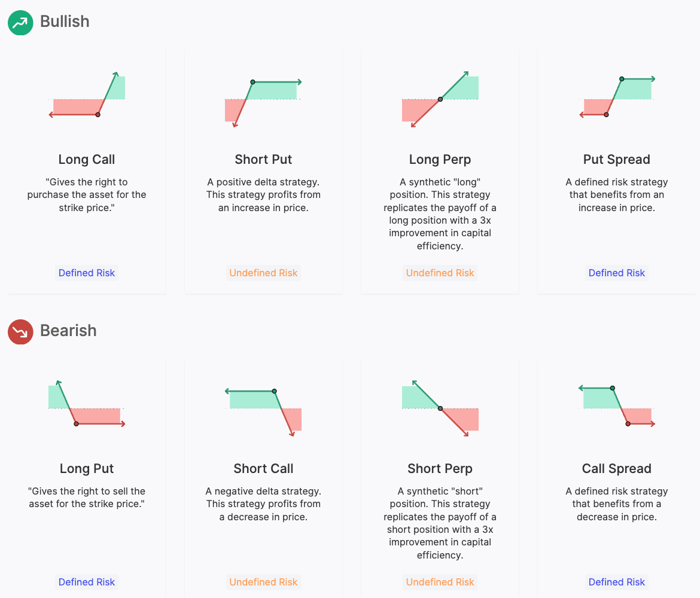The height and width of the screenshot is (598, 700).
Task: Click Defined Risk tag under Long Call
Action: [87, 273]
